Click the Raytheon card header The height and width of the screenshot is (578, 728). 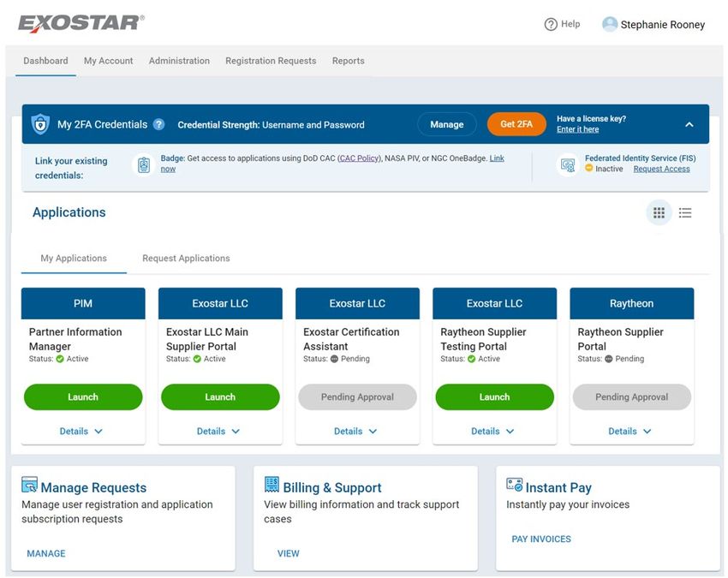coord(632,304)
